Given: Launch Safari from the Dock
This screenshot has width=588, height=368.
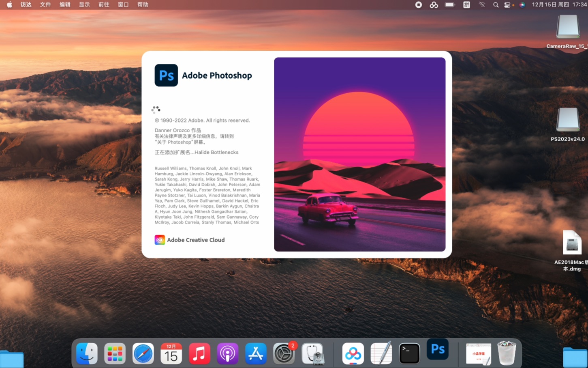Looking at the screenshot, I should click(143, 353).
